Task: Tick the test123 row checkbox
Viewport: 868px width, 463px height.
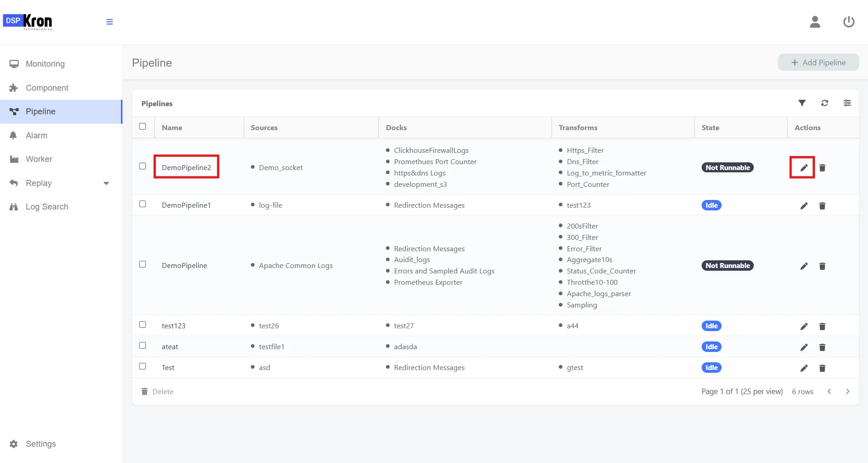Action: 143,325
